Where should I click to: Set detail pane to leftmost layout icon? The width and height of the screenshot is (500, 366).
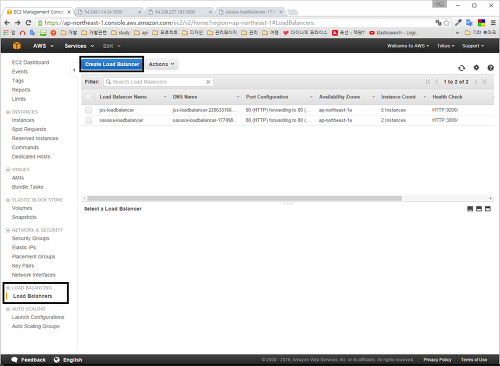470,209
